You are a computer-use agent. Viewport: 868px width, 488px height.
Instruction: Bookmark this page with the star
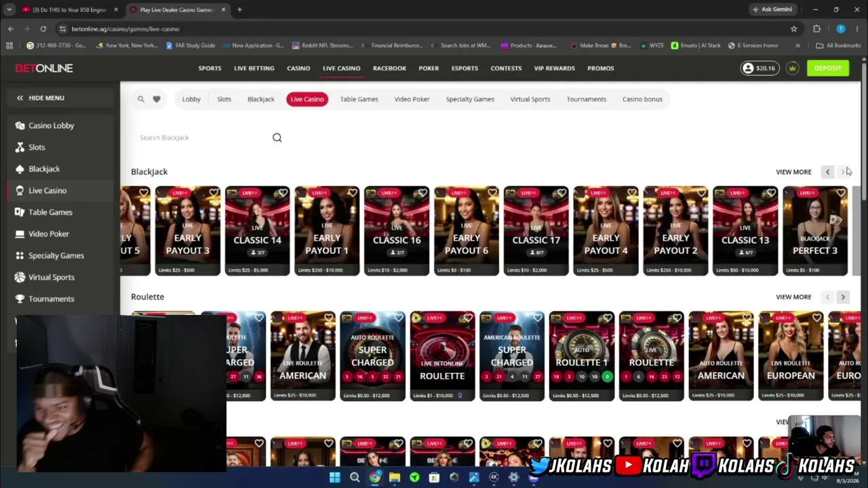point(793,28)
